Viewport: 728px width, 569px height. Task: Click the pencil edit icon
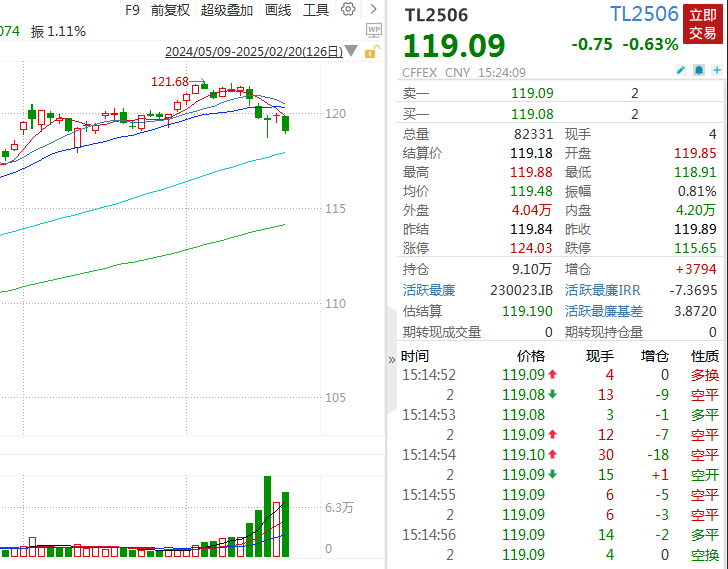pos(681,70)
